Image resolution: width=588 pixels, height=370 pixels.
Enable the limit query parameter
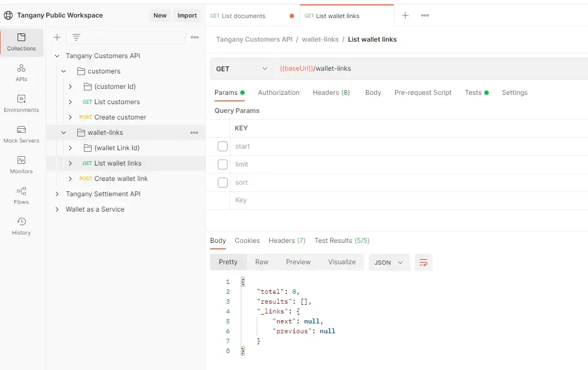click(223, 164)
